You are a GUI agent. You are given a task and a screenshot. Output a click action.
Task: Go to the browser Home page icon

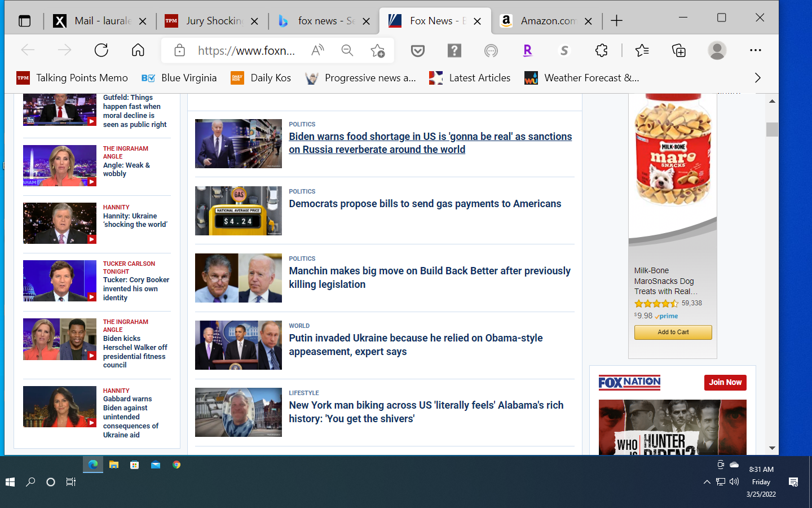pyautogui.click(x=138, y=50)
